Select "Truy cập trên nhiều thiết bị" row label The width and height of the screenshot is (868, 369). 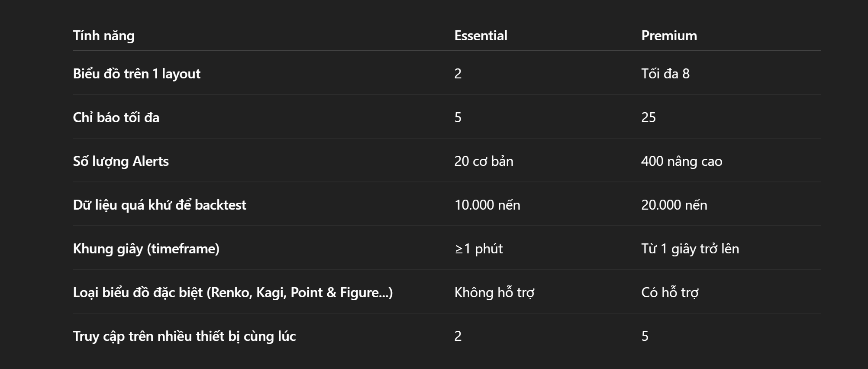[184, 336]
